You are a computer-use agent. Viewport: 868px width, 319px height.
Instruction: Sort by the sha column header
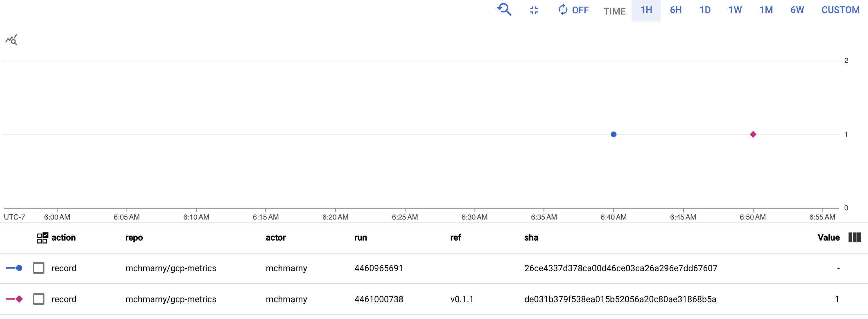(x=531, y=238)
